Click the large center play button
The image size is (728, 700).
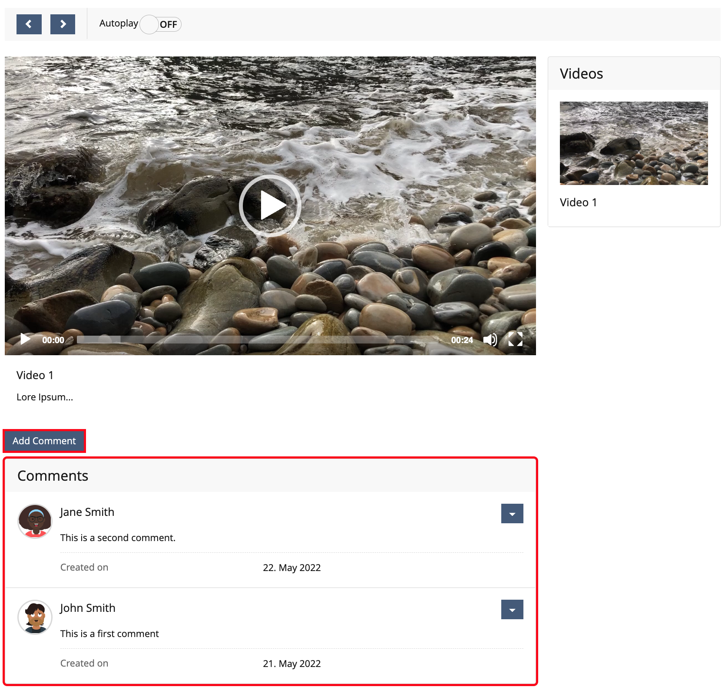pos(270,206)
